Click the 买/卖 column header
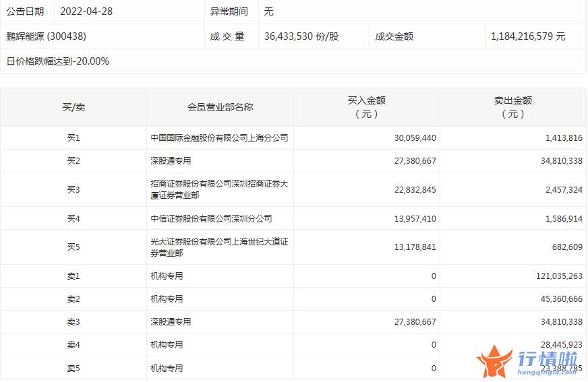Viewport: 588px width, 382px height. (73, 108)
